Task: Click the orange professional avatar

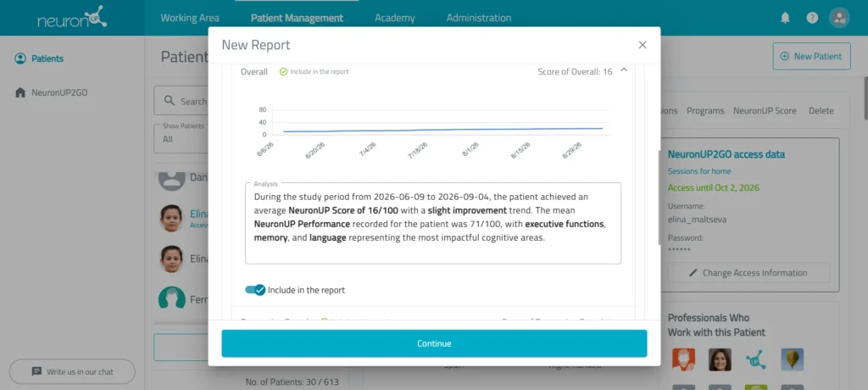Action: pos(684,359)
